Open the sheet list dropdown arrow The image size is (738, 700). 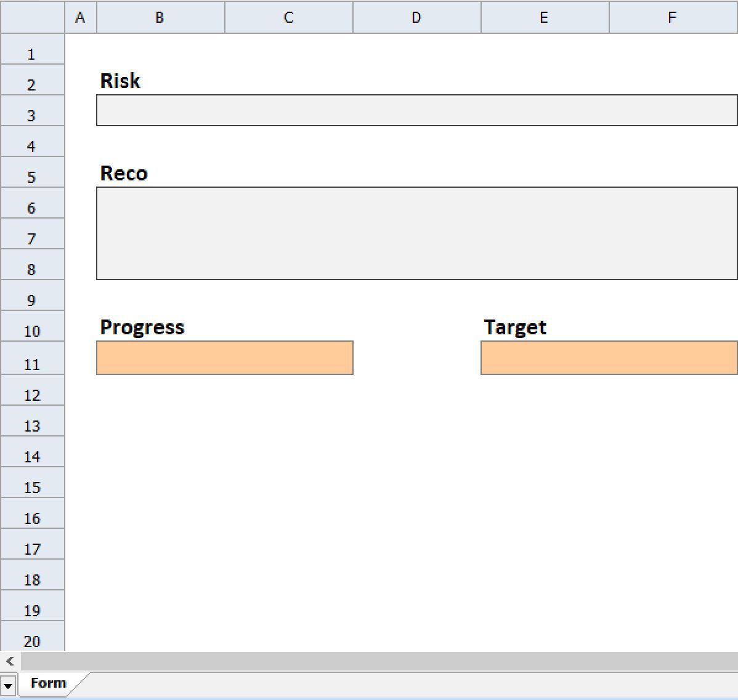pyautogui.click(x=8, y=685)
